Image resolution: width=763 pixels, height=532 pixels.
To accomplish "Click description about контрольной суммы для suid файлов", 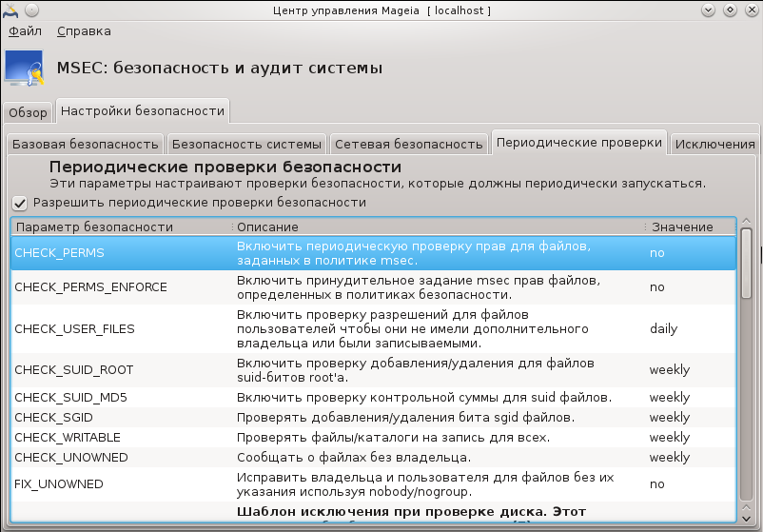I will click(x=424, y=398).
